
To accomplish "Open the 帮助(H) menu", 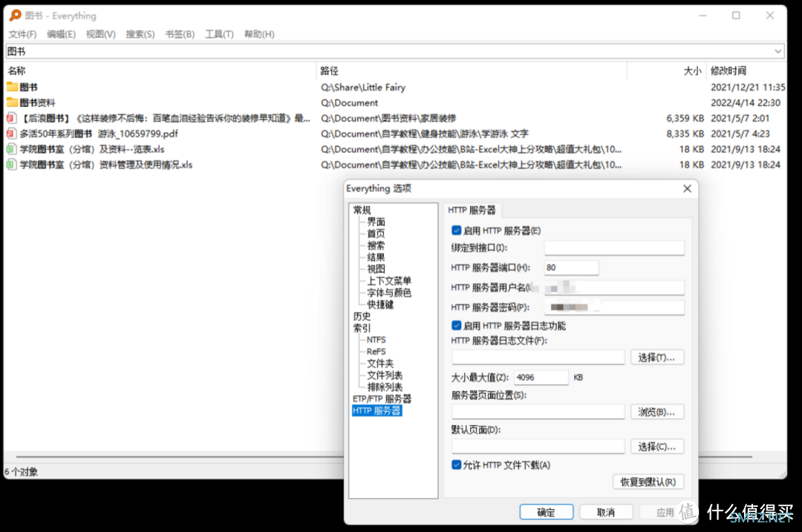I will click(x=259, y=34).
